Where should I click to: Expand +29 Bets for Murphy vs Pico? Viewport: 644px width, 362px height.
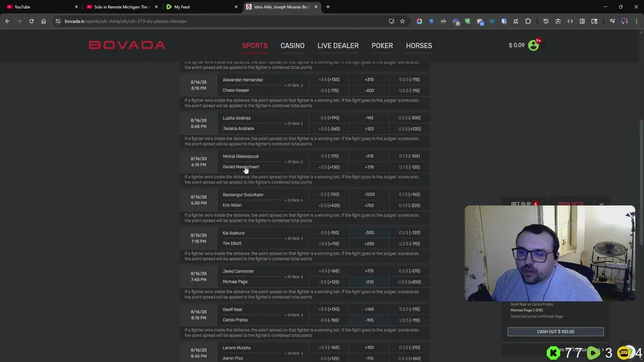tap(294, 353)
